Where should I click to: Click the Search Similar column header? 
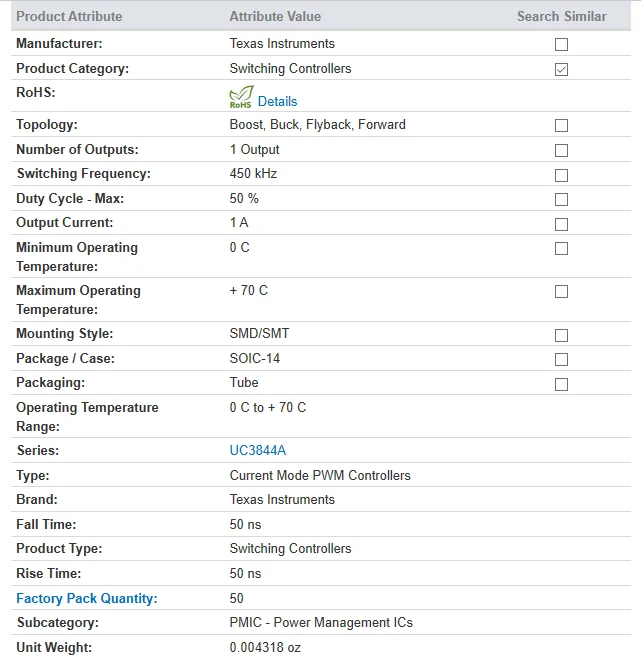click(562, 16)
